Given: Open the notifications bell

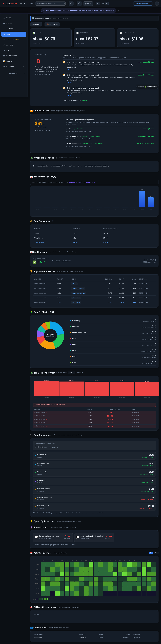Looking at the screenshot, I should [79, 4].
